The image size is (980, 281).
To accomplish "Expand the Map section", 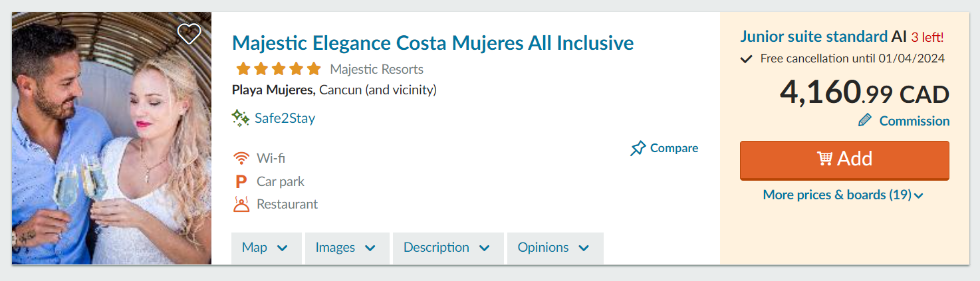I will [x=266, y=248].
